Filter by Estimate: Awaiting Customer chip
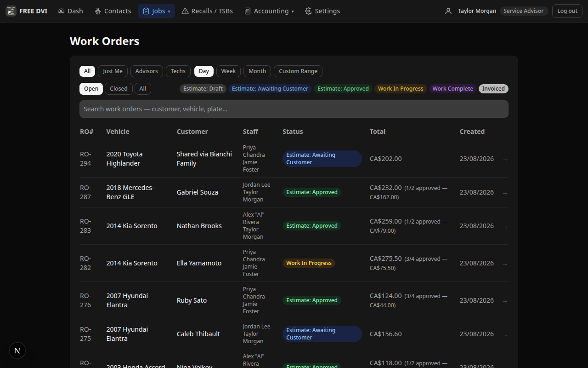588x368 pixels. click(x=270, y=89)
